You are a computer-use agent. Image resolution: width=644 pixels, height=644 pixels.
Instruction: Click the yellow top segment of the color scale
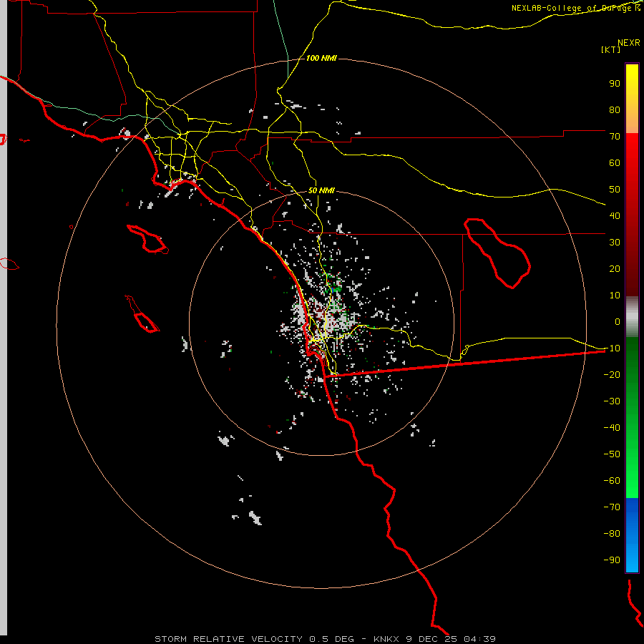pyautogui.click(x=632, y=99)
